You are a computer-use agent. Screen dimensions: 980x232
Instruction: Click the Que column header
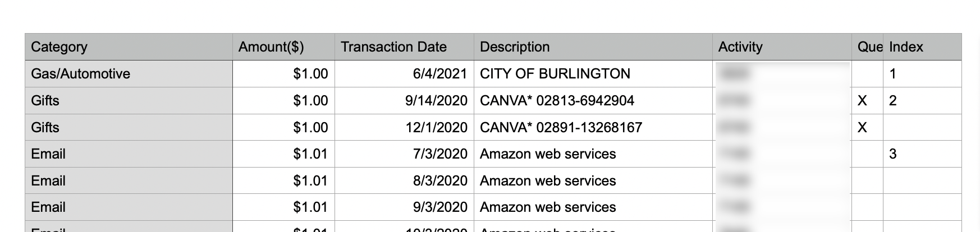coord(868,47)
